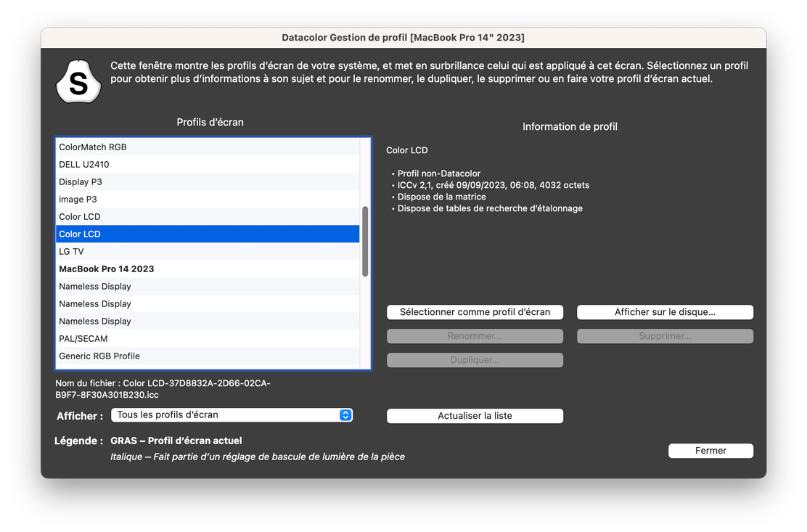Choose bold MacBook Pro 14 2023 profile
Screen dimensions: 807x532
point(208,269)
